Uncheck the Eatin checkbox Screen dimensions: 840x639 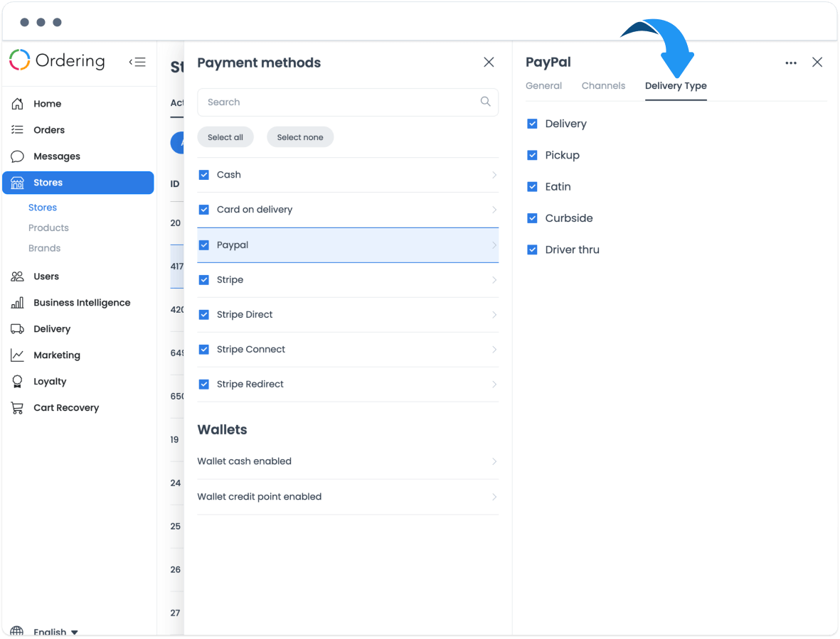tap(532, 187)
